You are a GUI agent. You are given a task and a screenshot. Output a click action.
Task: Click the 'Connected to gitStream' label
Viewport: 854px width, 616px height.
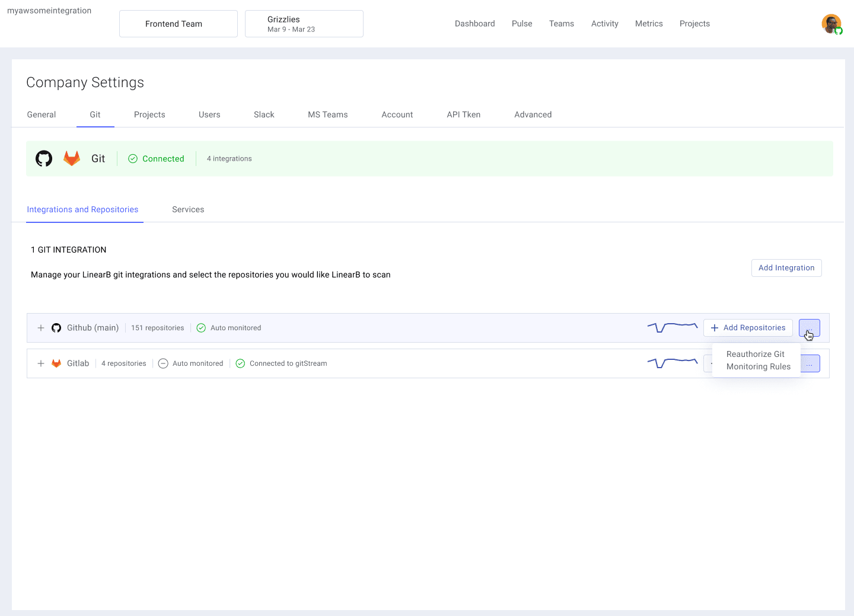(288, 363)
